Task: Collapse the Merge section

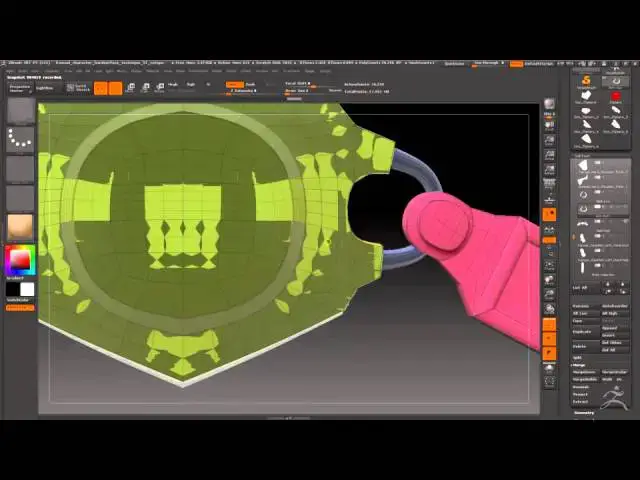Action: 580,365
